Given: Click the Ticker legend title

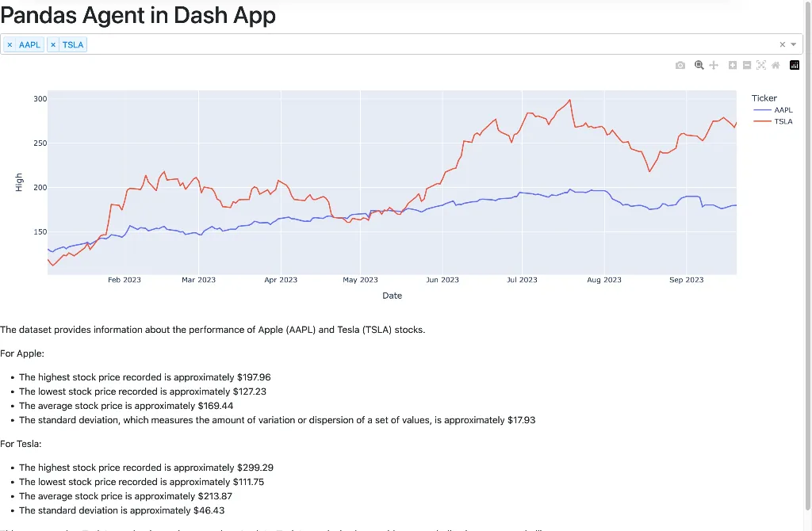Looking at the screenshot, I should pos(764,98).
